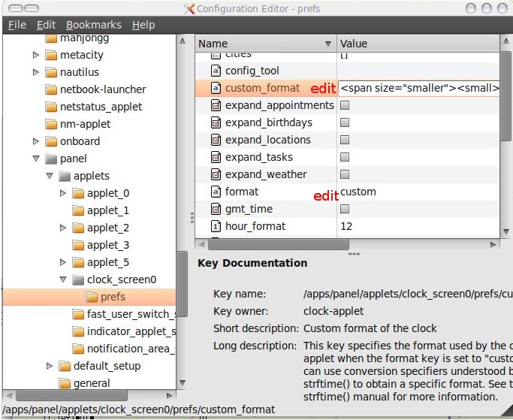
Task: Toggle the expand_locations checkbox
Action: pos(345,140)
